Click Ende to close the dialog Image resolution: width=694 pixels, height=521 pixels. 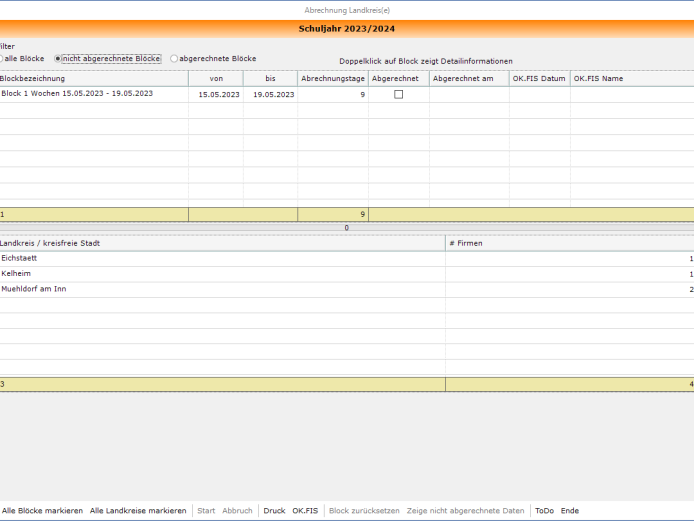point(570,510)
